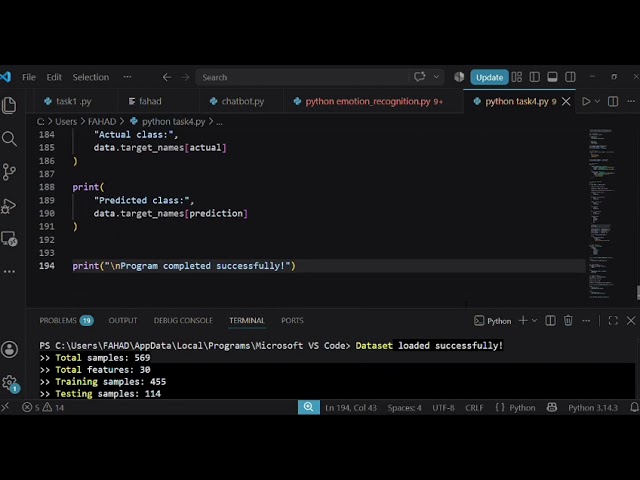640x480 pixels.
Task: Open the PORTS panel tab
Action: pyautogui.click(x=292, y=320)
